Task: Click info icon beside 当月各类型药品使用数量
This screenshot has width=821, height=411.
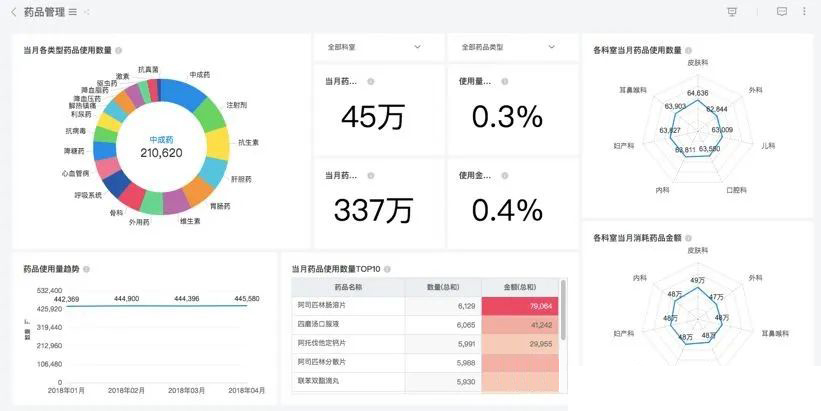Action: (x=119, y=50)
